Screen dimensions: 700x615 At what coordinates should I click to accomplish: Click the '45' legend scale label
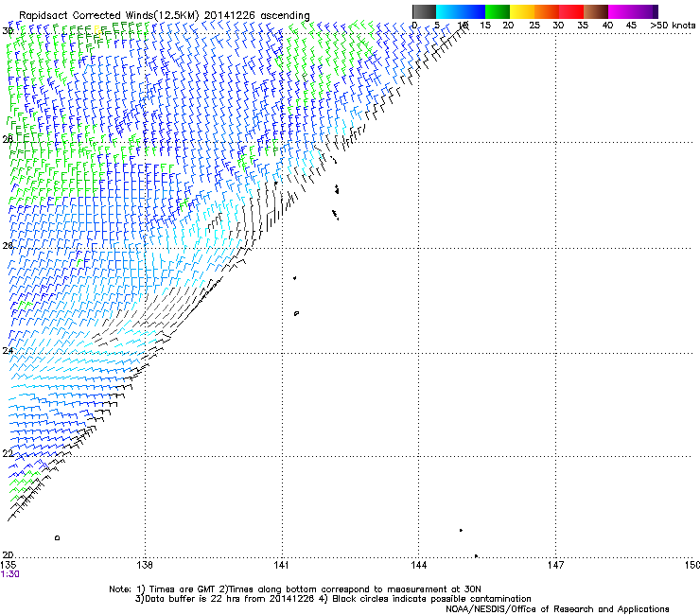coord(631,26)
